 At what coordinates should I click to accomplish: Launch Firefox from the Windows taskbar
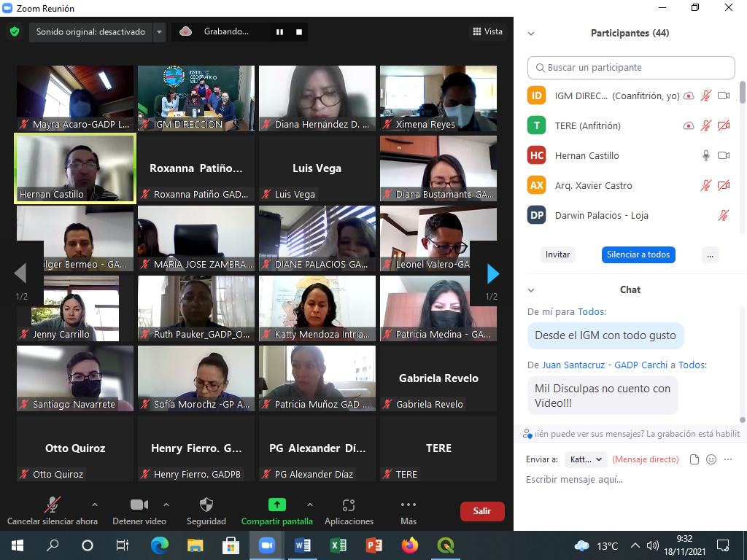(409, 545)
